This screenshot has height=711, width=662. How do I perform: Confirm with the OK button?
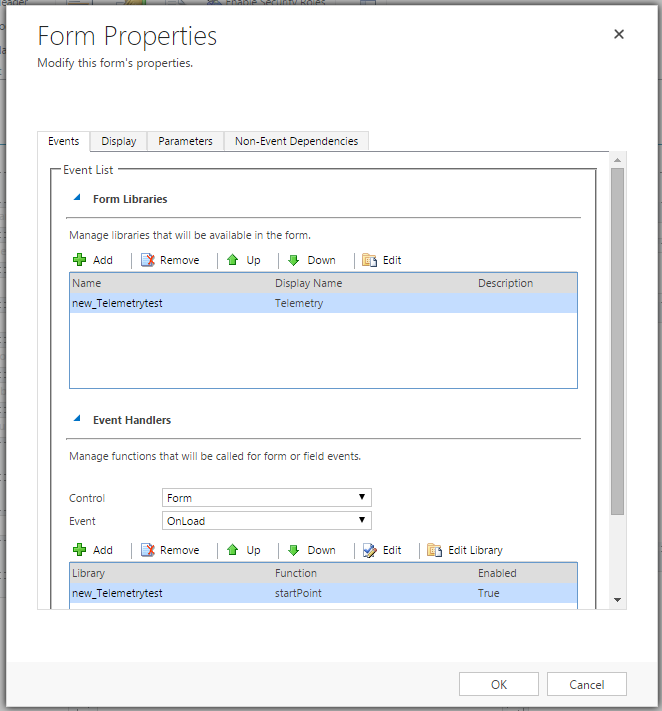[x=499, y=684]
